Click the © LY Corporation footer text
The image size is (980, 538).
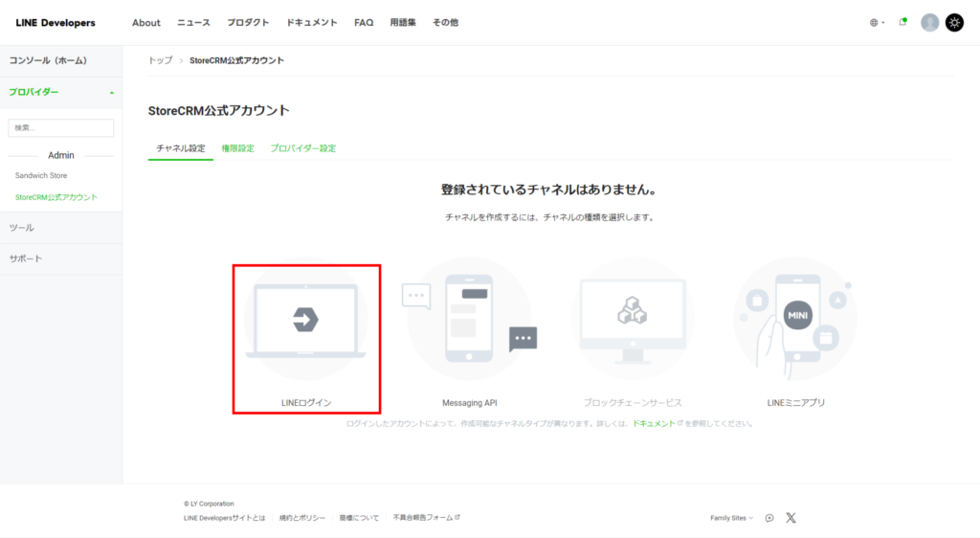pos(209,504)
